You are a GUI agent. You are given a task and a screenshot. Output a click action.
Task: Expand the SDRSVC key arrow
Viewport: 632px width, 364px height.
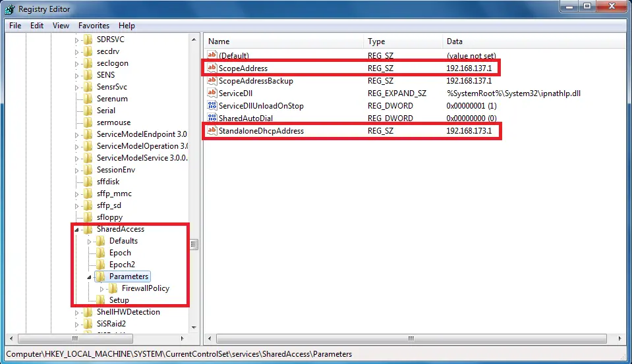point(76,40)
